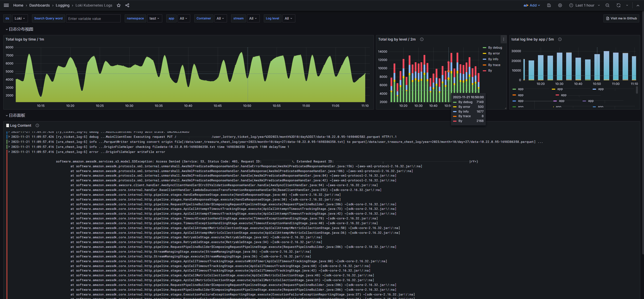
Task: Open the ds Loki datasource dropdown
Action: click(20, 18)
